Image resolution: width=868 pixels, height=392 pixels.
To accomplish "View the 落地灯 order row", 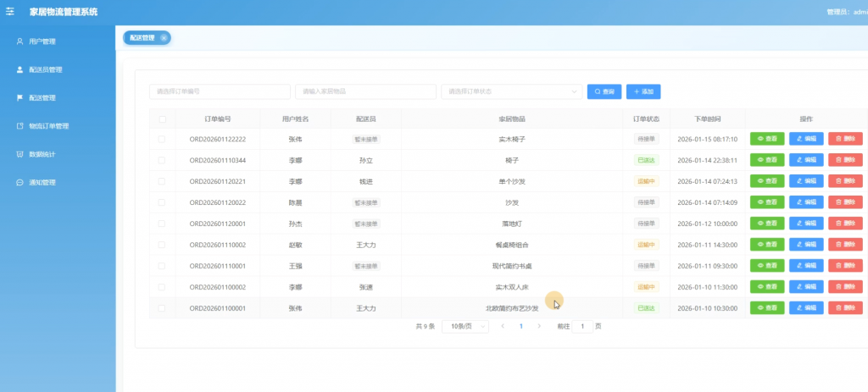I will point(767,223).
